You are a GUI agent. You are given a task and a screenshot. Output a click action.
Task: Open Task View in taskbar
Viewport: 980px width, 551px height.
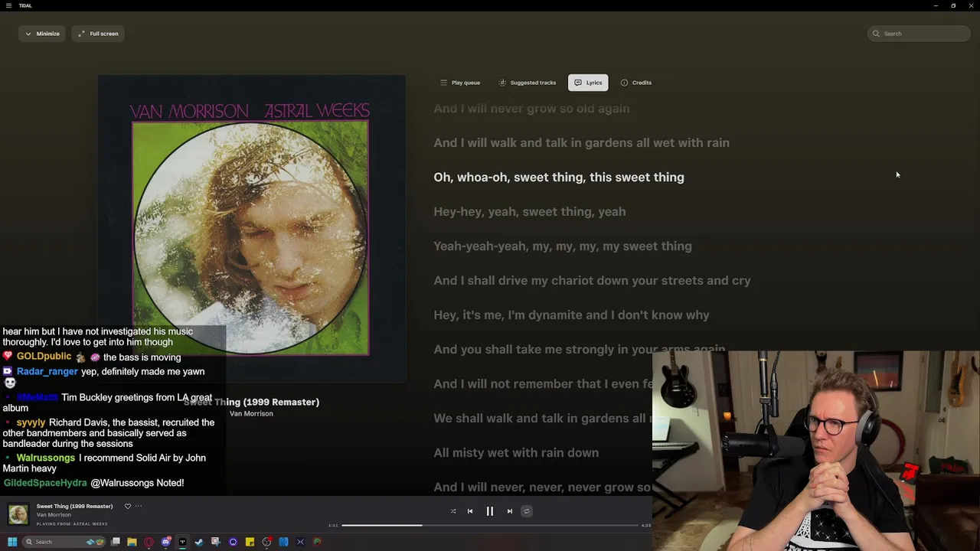point(116,542)
